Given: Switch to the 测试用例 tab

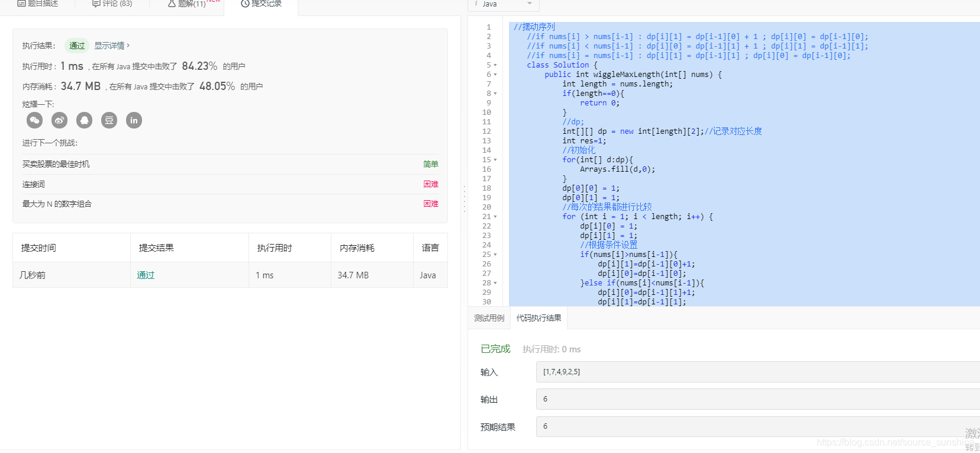Looking at the screenshot, I should coord(489,318).
